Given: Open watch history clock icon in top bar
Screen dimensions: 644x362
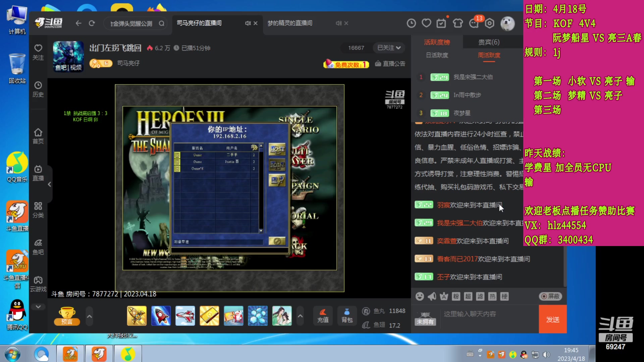Looking at the screenshot, I should (411, 23).
